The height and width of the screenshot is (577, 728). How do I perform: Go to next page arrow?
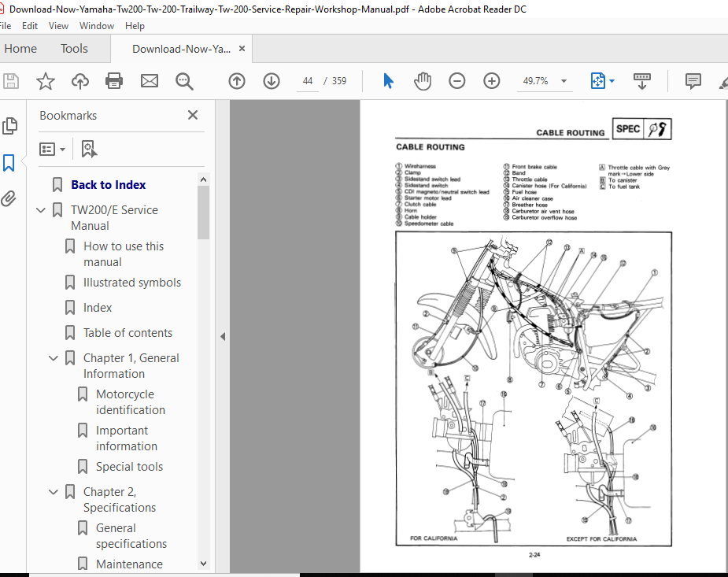tap(272, 81)
